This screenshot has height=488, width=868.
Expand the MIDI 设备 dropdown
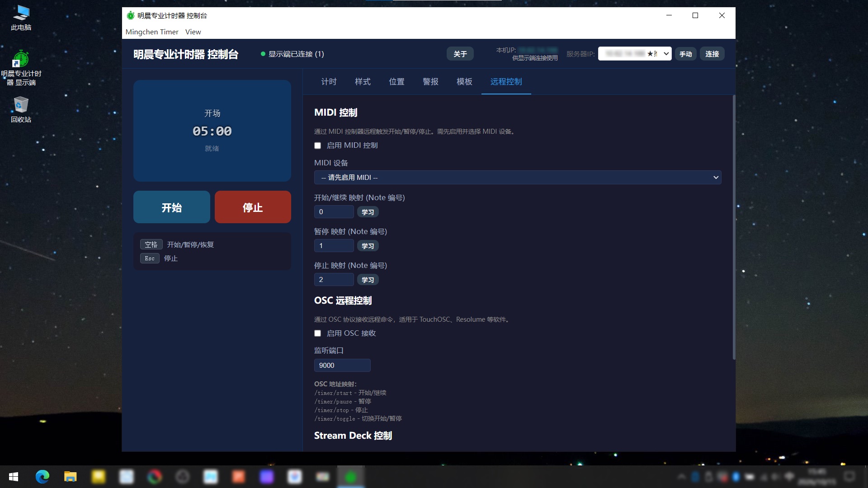[518, 178]
